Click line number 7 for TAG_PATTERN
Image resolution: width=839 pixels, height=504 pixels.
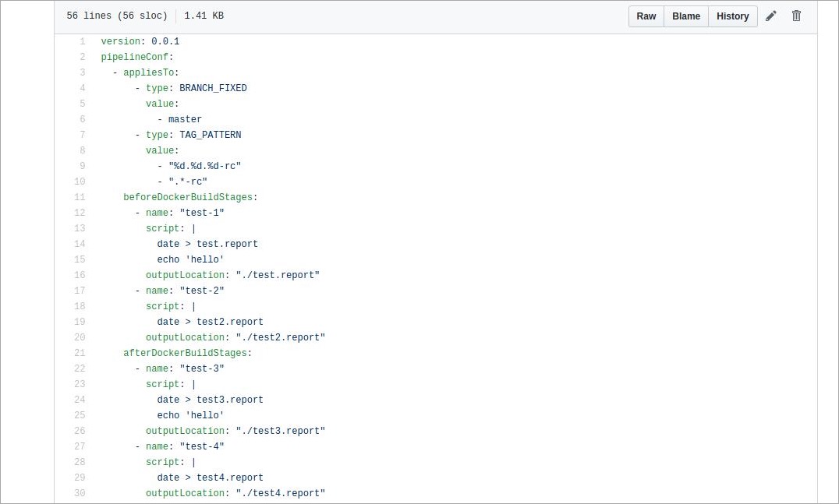click(x=82, y=135)
